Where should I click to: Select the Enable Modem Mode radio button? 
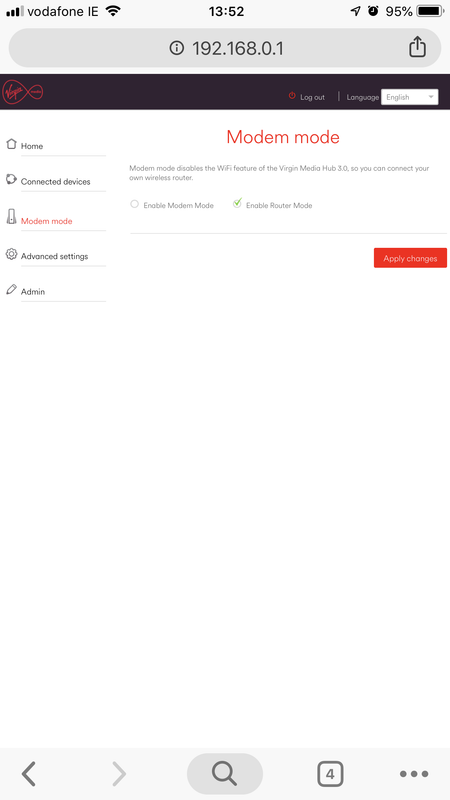[135, 204]
